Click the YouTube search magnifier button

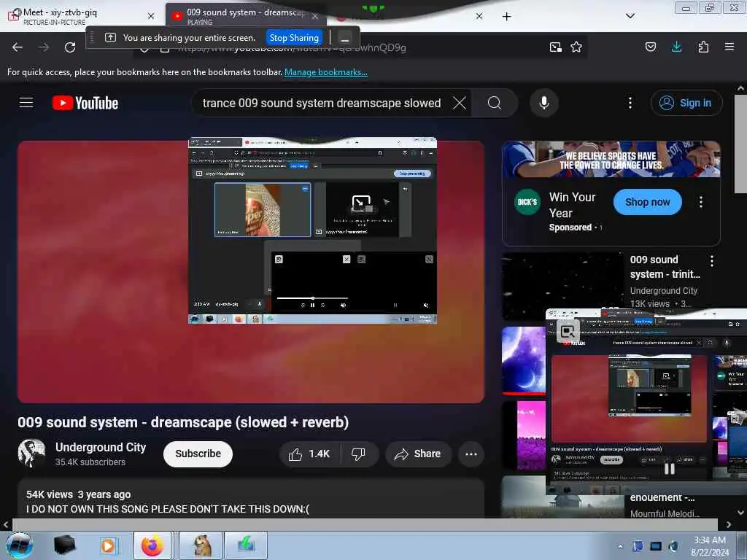[x=495, y=103]
